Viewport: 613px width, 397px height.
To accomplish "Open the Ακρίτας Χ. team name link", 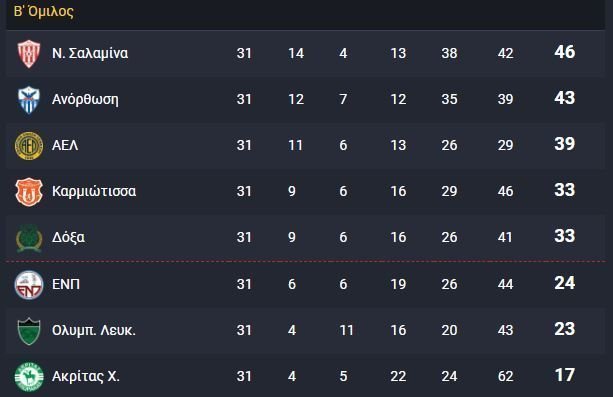I will pyautogui.click(x=86, y=376).
